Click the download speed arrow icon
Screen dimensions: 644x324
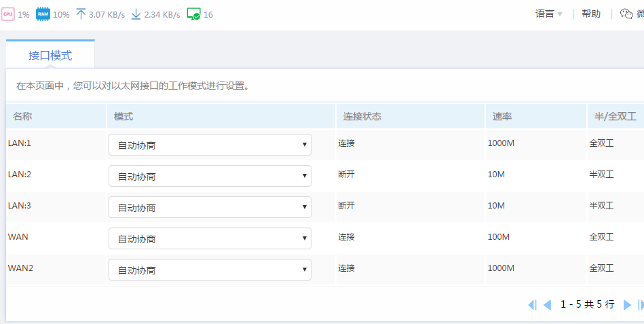pyautogui.click(x=136, y=14)
